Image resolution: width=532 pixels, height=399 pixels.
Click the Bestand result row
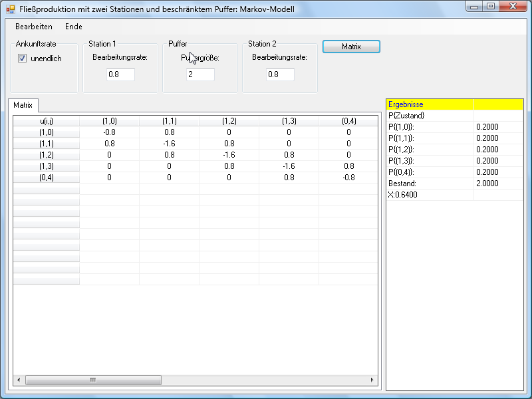point(430,184)
